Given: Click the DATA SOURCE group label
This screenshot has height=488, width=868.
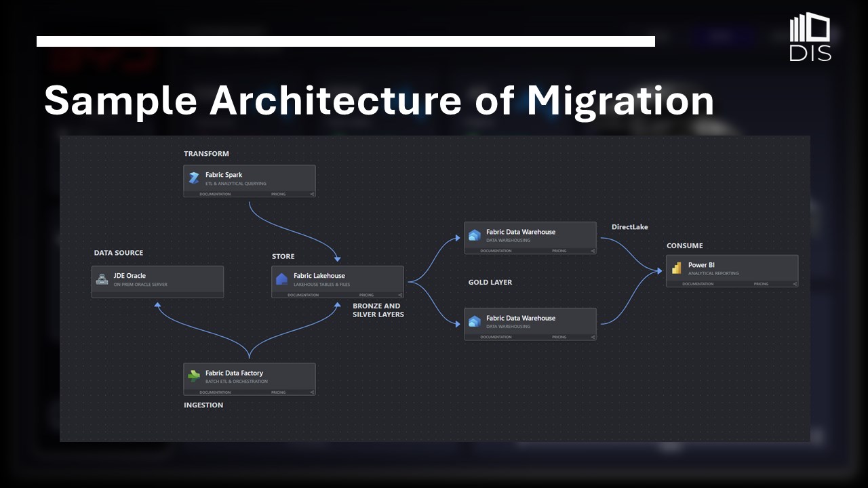Looking at the screenshot, I should (x=119, y=253).
